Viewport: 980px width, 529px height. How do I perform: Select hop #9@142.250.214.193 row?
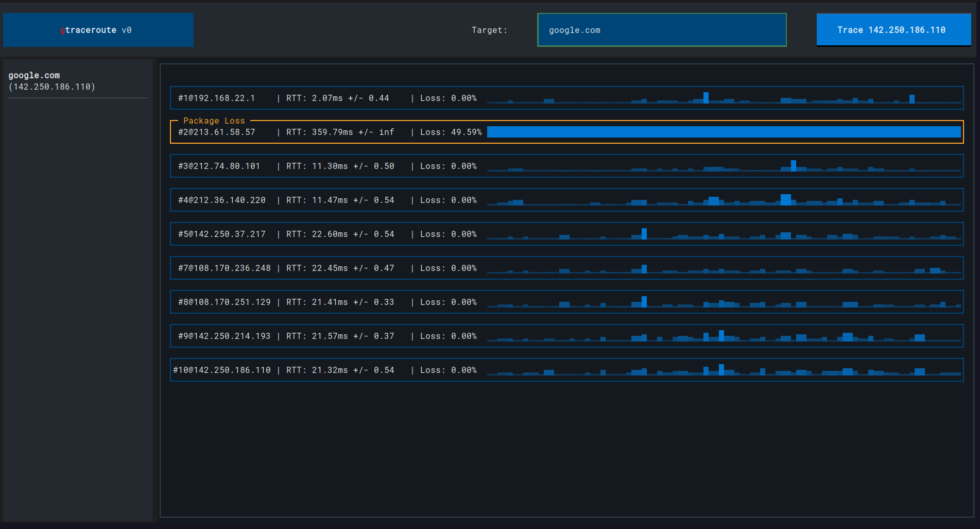pyautogui.click(x=566, y=336)
